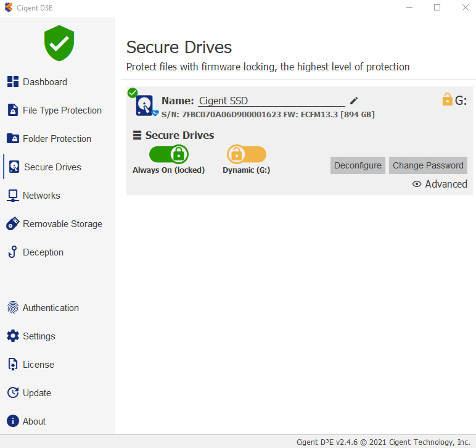This screenshot has width=476, height=448.
Task: Click the Folder Protection locked folder icon
Action: coord(13,138)
